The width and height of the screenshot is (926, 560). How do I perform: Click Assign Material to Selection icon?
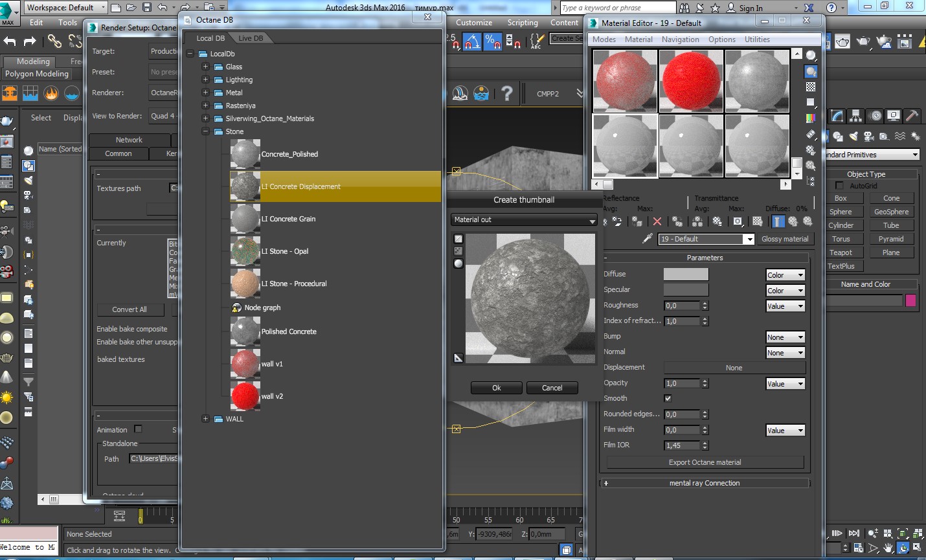click(637, 221)
